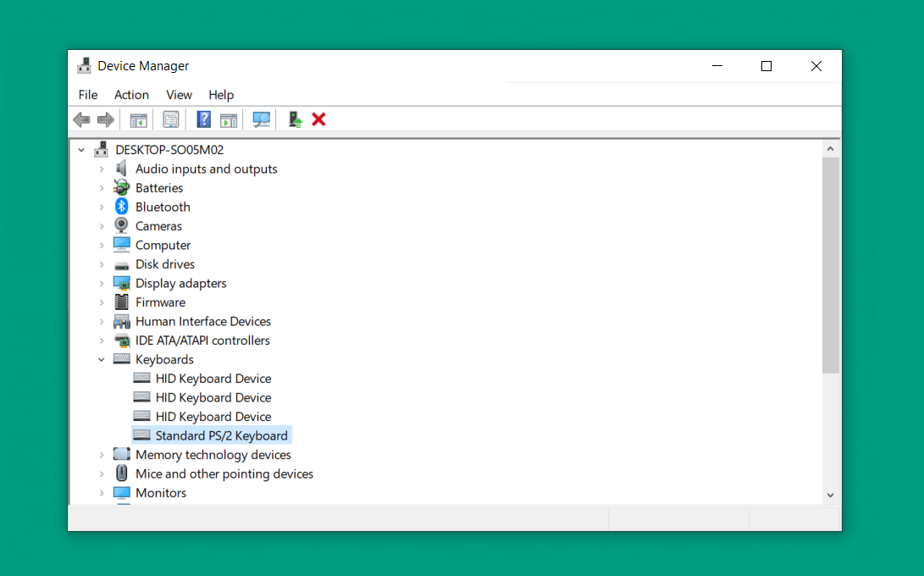Select Standard PS/2 Keyboard text
The image size is (924, 576).
click(x=222, y=435)
